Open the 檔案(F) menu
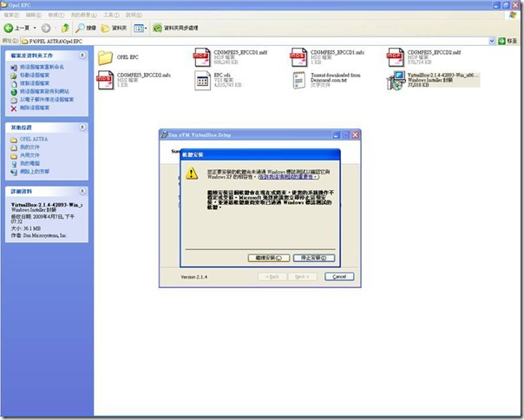The image size is (524, 420). 11,15
